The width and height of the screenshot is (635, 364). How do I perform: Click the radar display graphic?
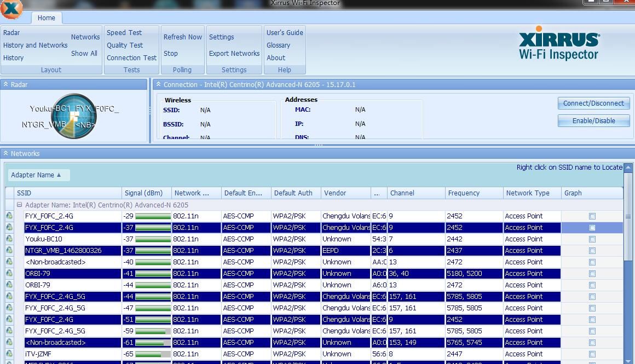coord(74,116)
